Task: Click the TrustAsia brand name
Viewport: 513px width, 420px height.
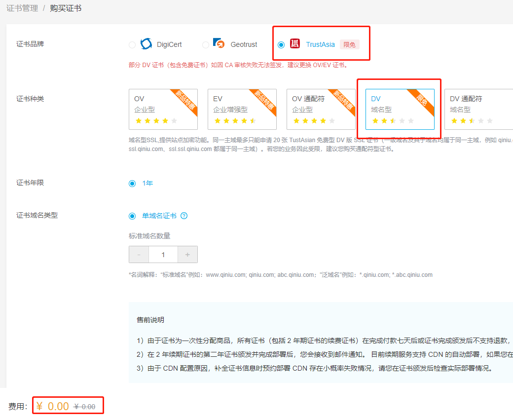Action: click(x=320, y=44)
